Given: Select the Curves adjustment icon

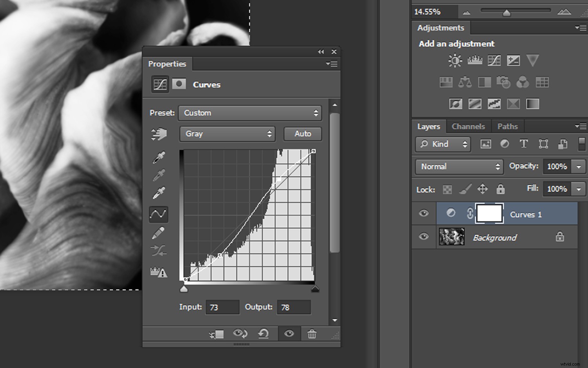Looking at the screenshot, I should (x=494, y=60).
